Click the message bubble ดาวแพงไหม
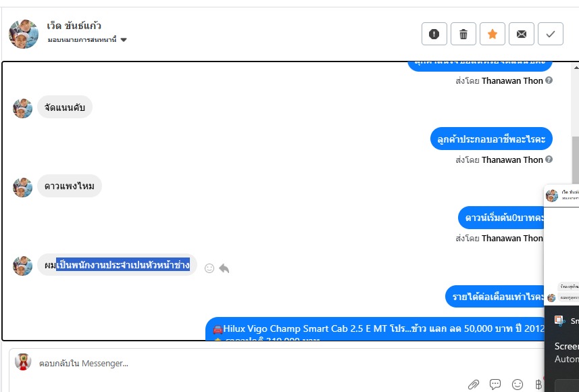Image resolution: width=579 pixels, height=392 pixels. (x=70, y=186)
